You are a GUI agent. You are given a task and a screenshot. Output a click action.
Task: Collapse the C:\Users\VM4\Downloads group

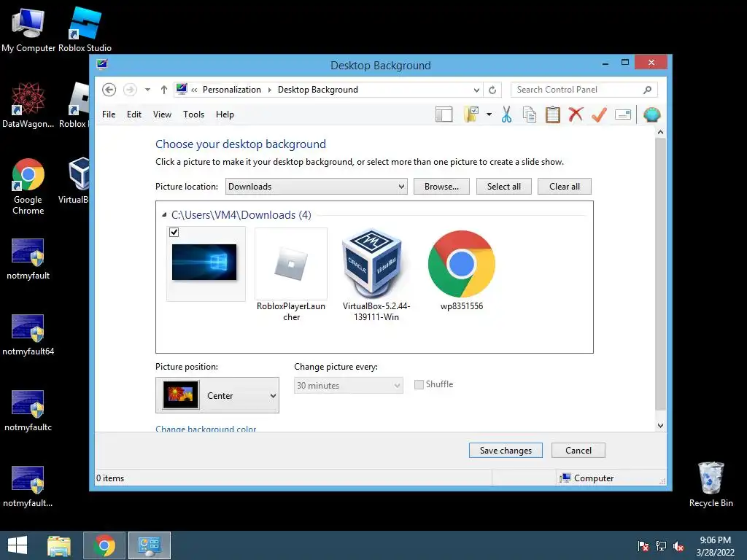point(164,215)
